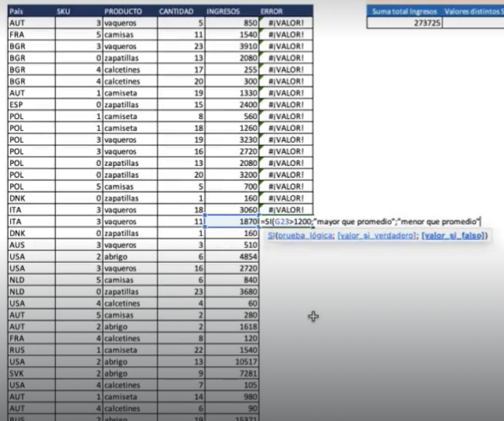504x421 pixels.
Task: Select the highlighted INGRESOS cell 1870
Action: (232, 222)
